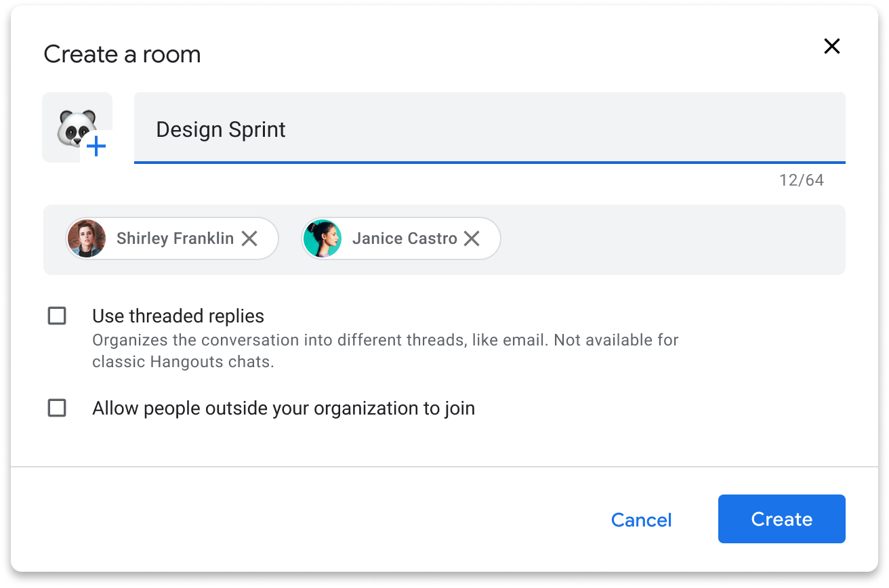Viewport: 889px width, 588px height.
Task: Click Cancel to discard the room
Action: pyautogui.click(x=640, y=520)
